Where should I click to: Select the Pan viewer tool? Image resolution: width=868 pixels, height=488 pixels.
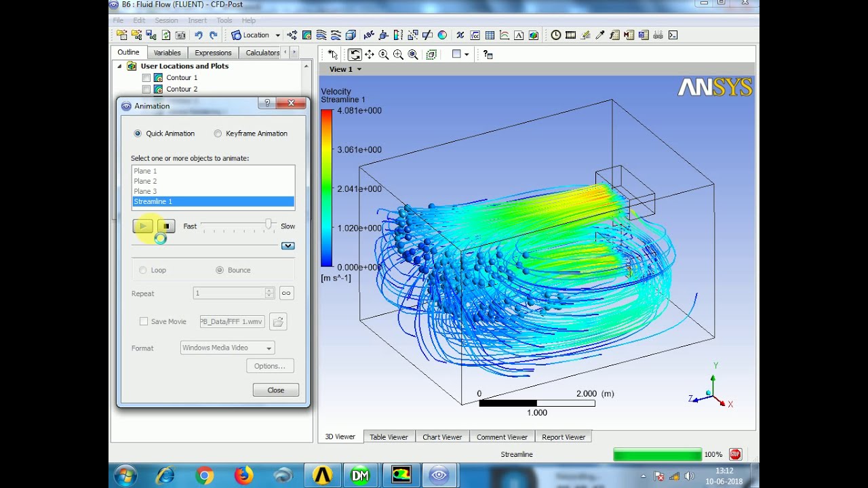(370, 54)
